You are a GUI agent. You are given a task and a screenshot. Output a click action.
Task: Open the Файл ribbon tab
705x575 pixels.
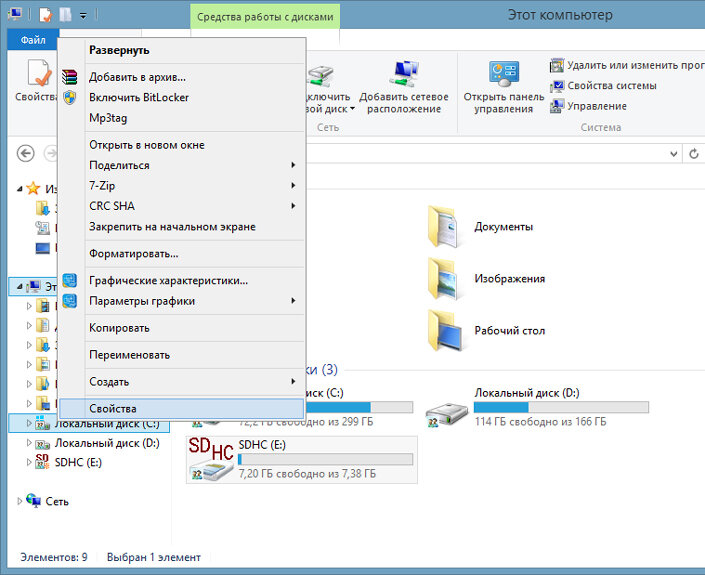point(33,40)
